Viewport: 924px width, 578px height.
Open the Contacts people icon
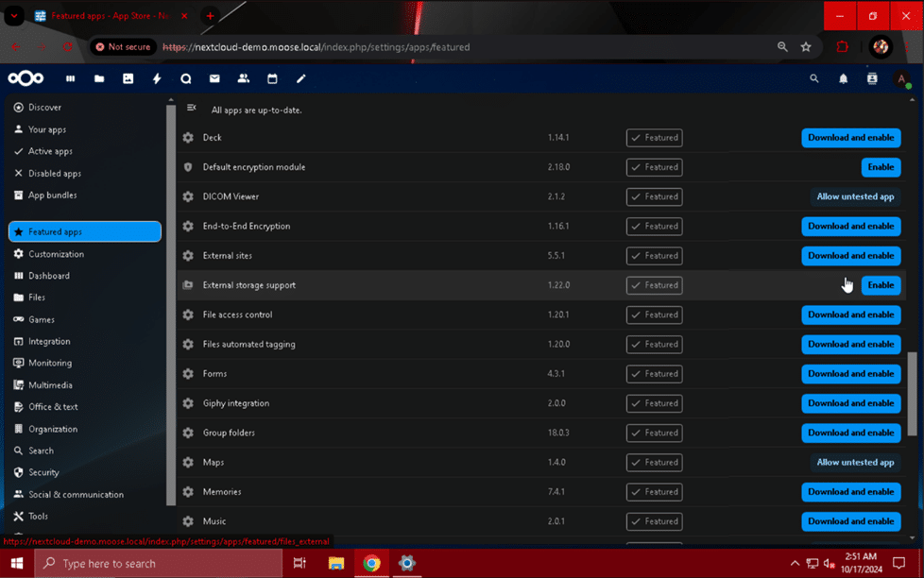(244, 78)
